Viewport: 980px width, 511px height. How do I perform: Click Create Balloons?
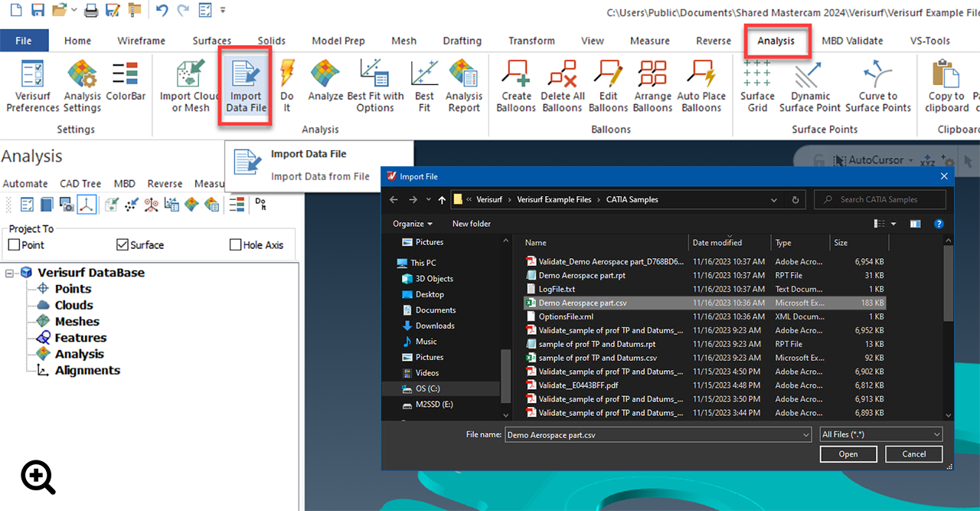(516, 85)
